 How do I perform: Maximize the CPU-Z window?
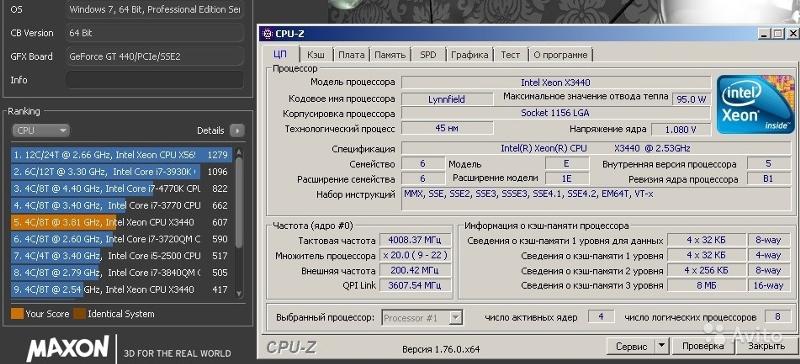pos(777,34)
